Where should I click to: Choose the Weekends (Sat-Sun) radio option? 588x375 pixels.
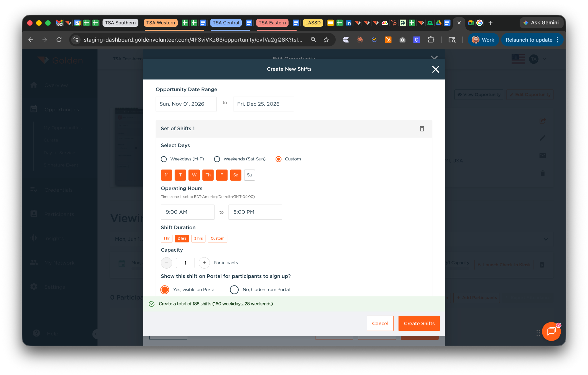coord(217,159)
